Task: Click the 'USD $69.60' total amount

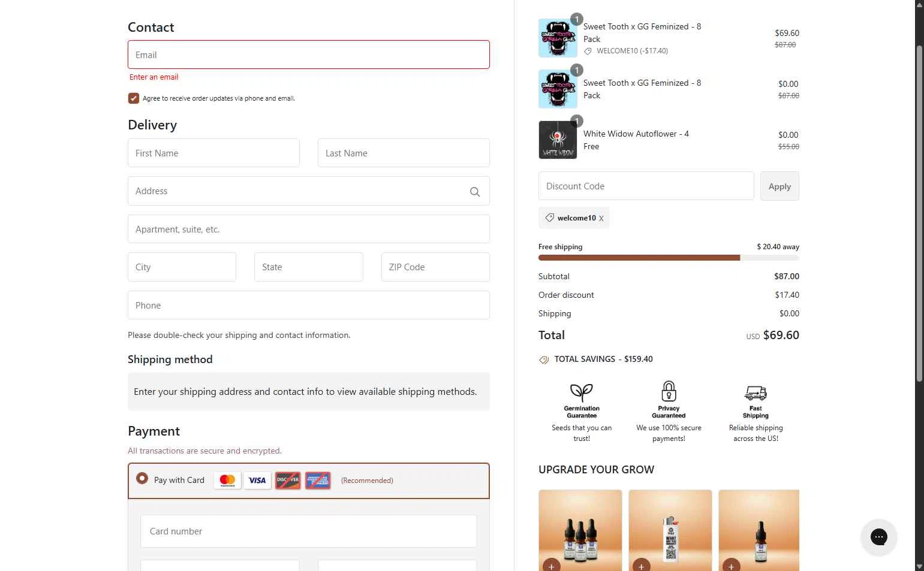Action: point(772,335)
